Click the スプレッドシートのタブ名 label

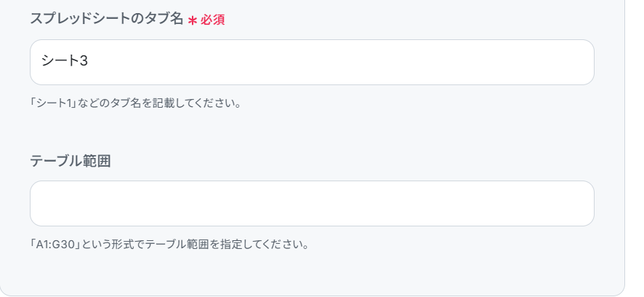[x=106, y=19]
